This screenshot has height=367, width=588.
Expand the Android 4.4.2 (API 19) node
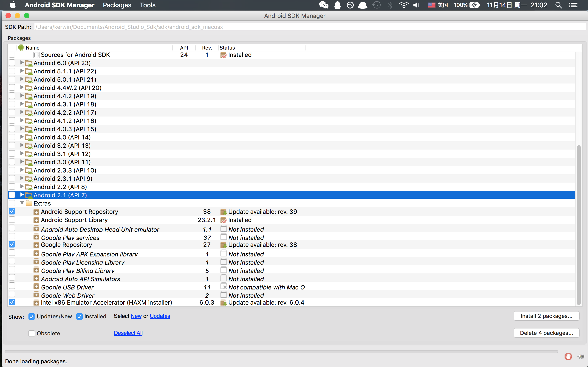(x=22, y=96)
